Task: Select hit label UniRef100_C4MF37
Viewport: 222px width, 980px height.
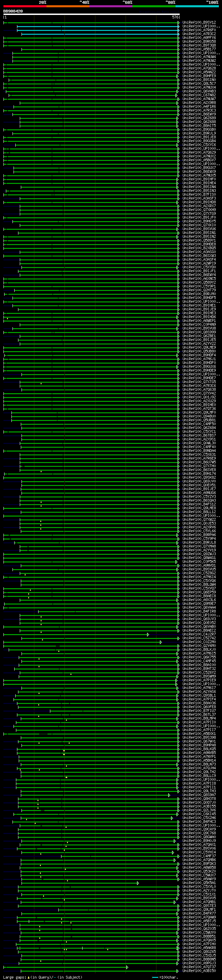Action: point(199,856)
